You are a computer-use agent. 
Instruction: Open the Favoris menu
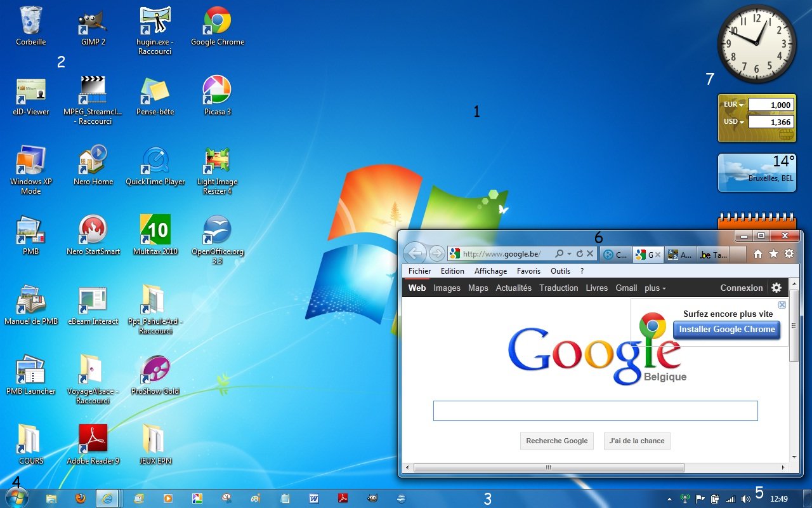[528, 271]
